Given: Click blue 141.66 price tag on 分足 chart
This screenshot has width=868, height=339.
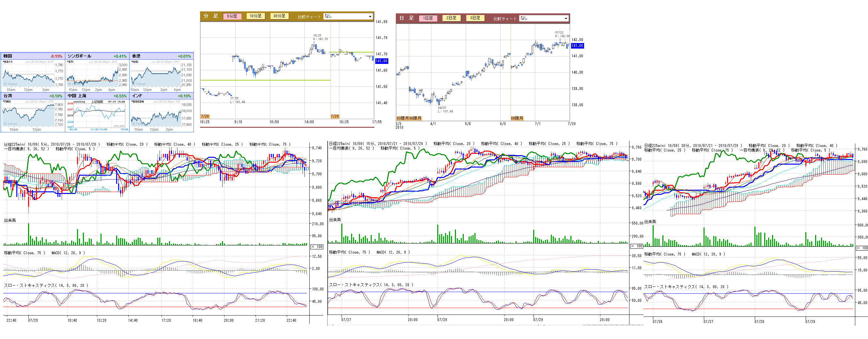Looking at the screenshot, I should [x=381, y=61].
